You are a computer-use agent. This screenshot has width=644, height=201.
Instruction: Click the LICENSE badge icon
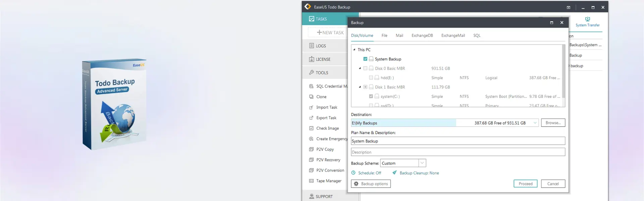(x=312, y=59)
